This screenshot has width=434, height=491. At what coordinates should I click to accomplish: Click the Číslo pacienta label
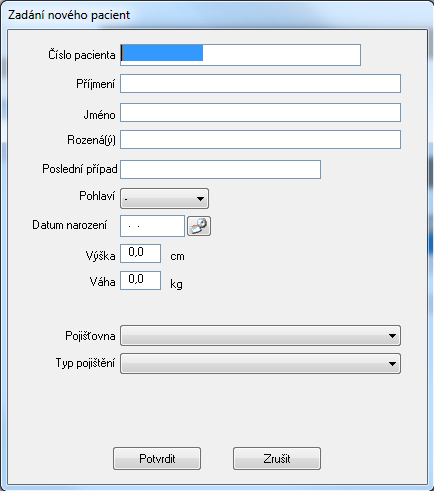pos(82,55)
